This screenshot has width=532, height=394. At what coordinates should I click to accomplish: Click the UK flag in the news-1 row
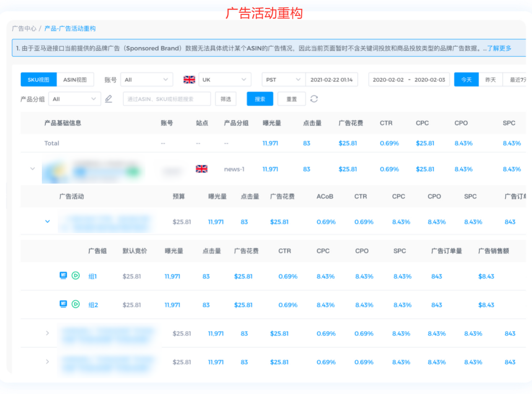point(202,169)
